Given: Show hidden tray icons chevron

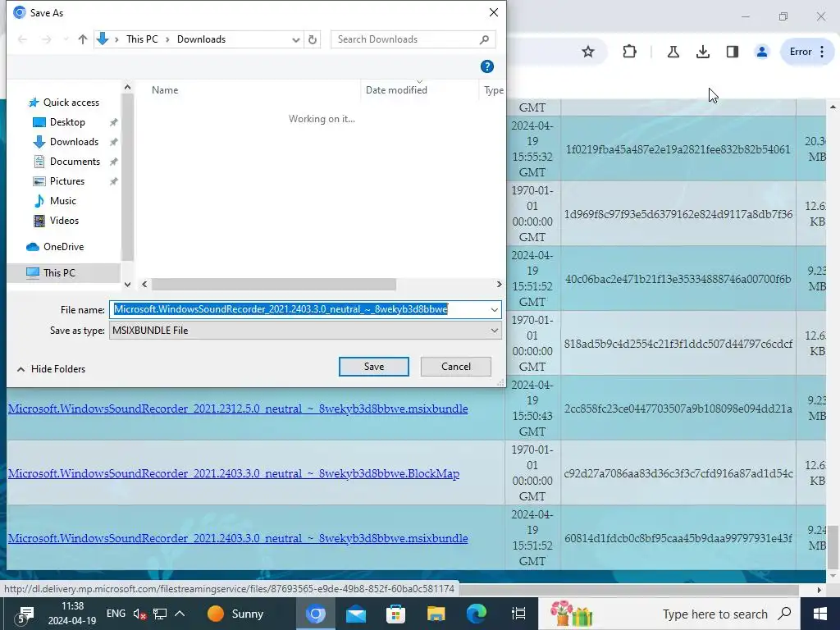Looking at the screenshot, I should [x=180, y=614].
